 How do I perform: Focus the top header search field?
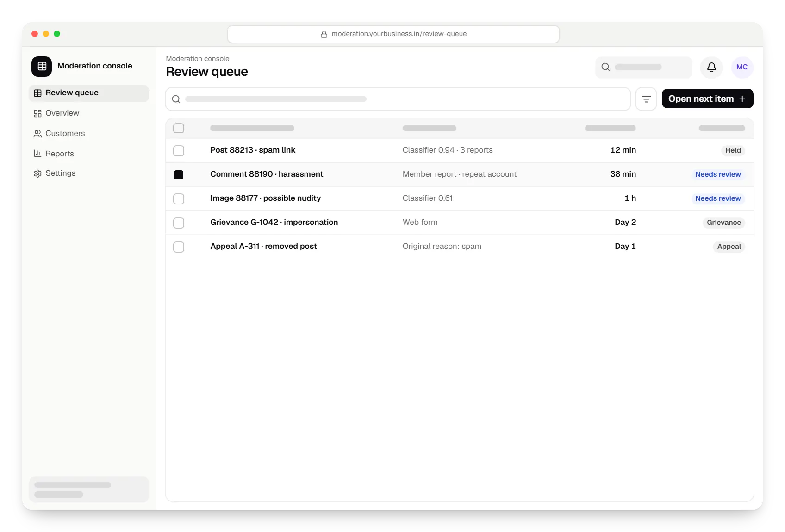pyautogui.click(x=643, y=67)
